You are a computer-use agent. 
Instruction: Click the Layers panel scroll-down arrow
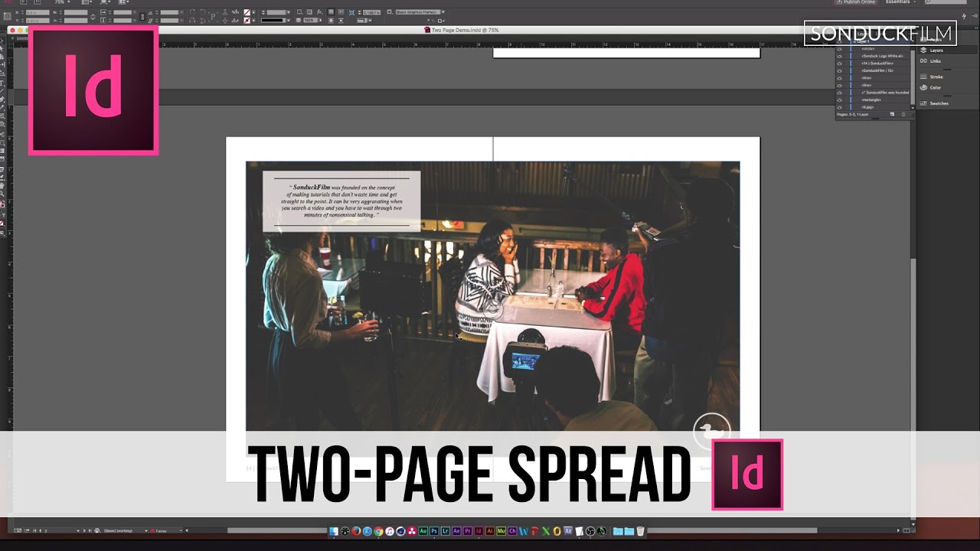(x=913, y=108)
